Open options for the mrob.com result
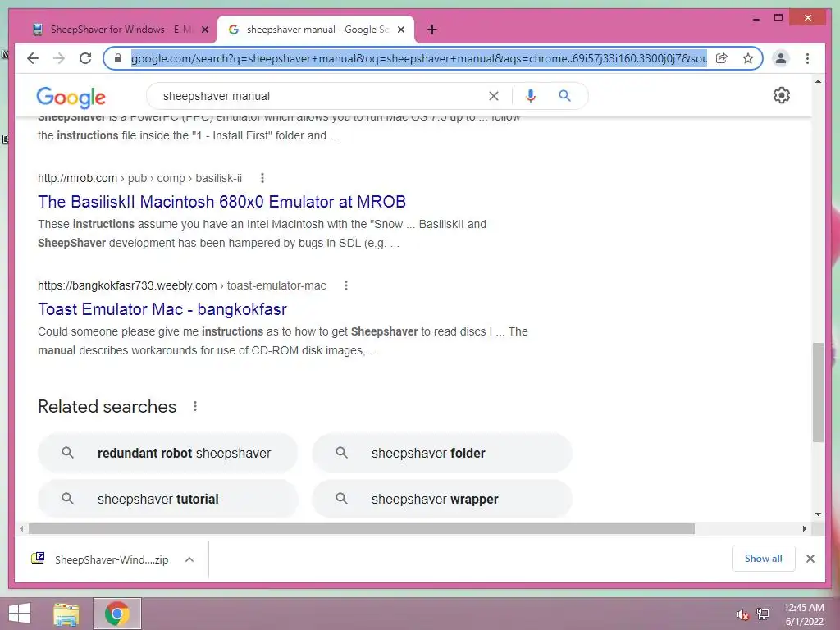This screenshot has width=840, height=630. pyautogui.click(x=262, y=178)
